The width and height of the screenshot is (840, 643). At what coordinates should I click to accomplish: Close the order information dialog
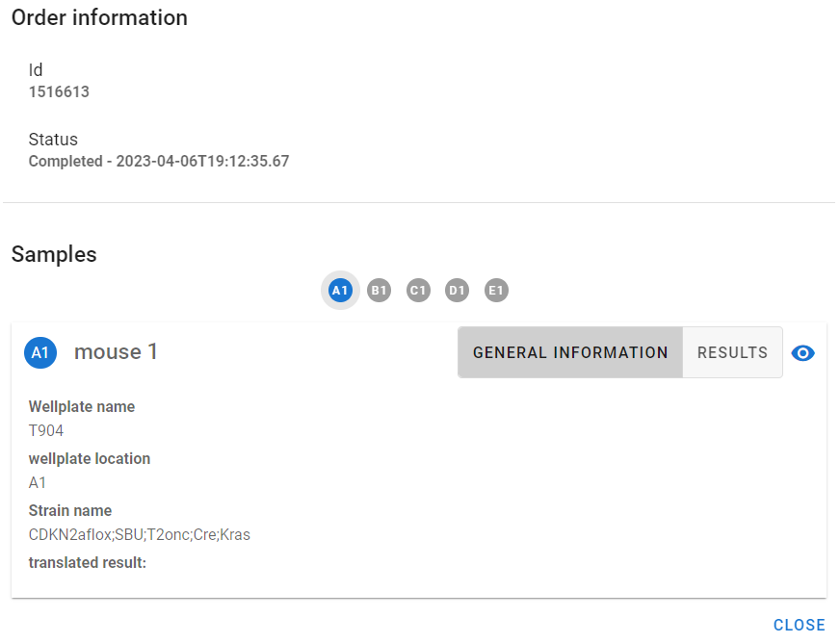[x=799, y=625]
